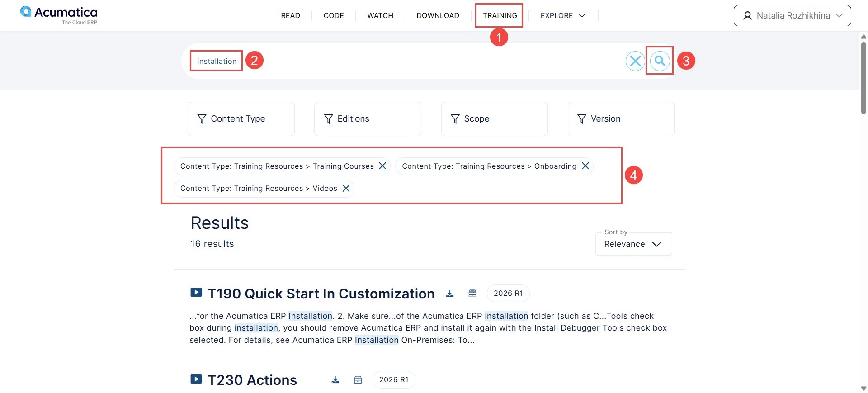Go to the DOWNLOAD section
868x393 pixels.
click(x=438, y=15)
